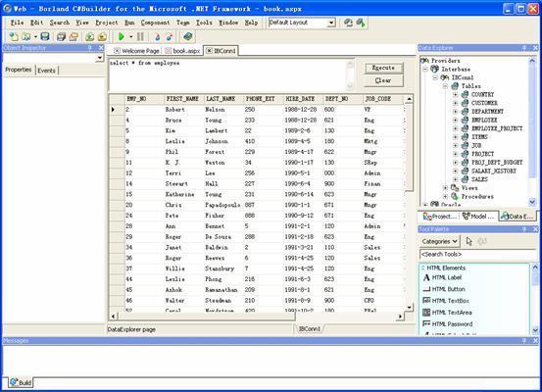542x392 pixels.
Task: Collapse the HTML Elements category
Action: (423, 269)
